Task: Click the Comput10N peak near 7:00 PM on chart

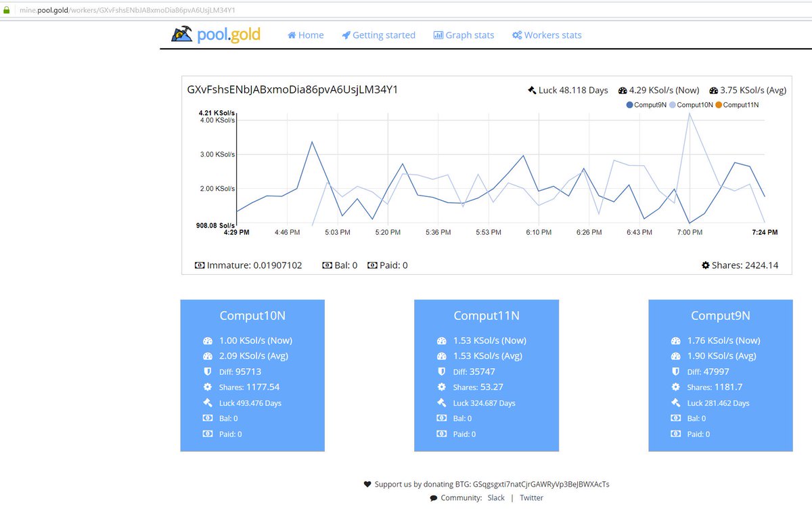Action: point(690,114)
